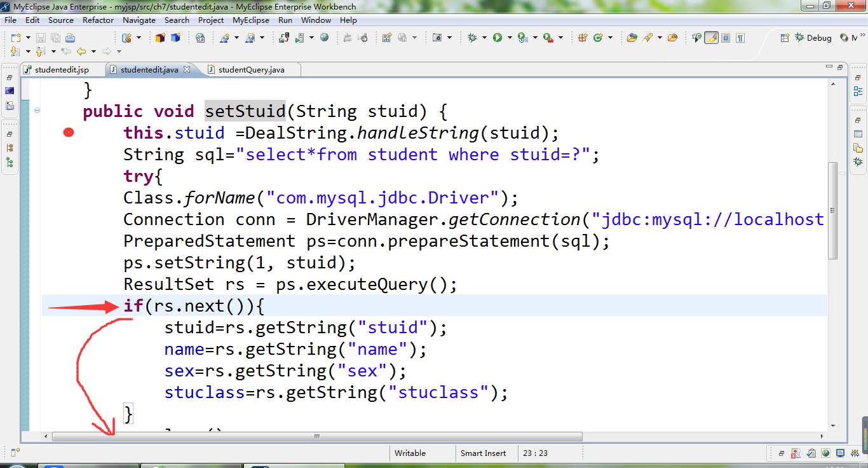
Task: Open the Refactor menu
Action: click(x=98, y=20)
